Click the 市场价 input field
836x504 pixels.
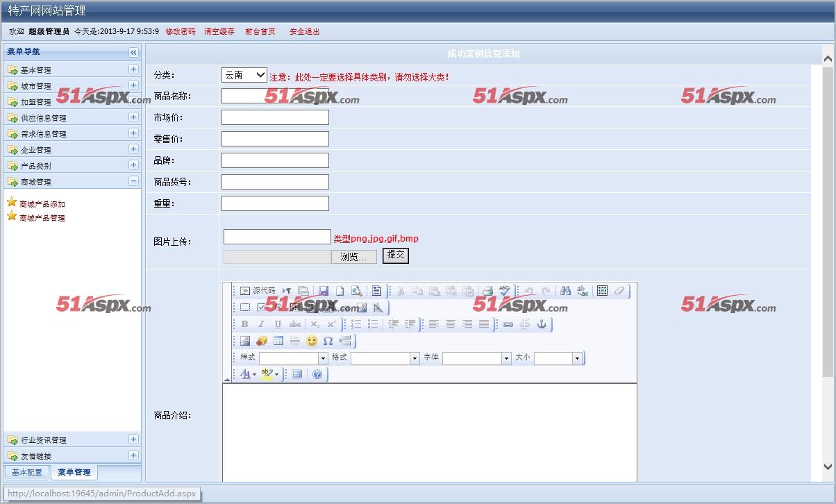pos(275,117)
